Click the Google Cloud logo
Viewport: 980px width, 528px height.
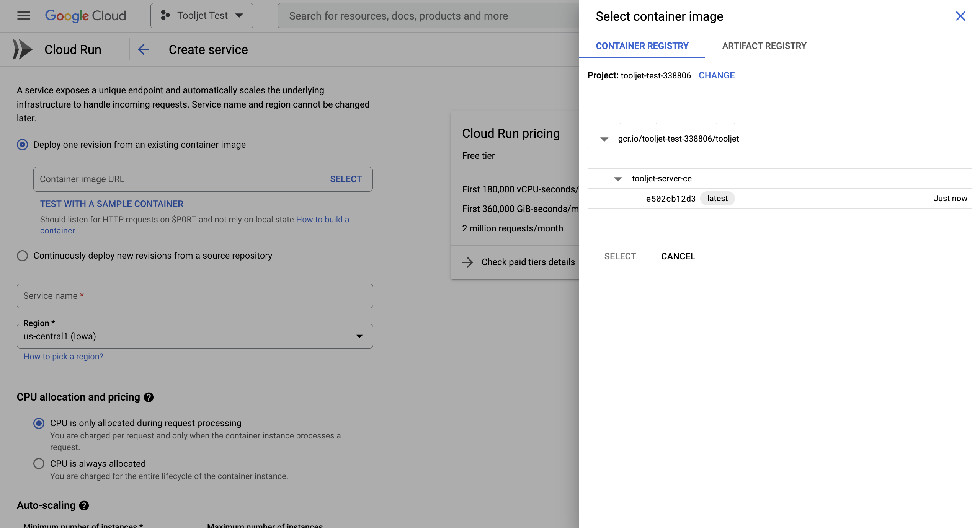tap(85, 16)
